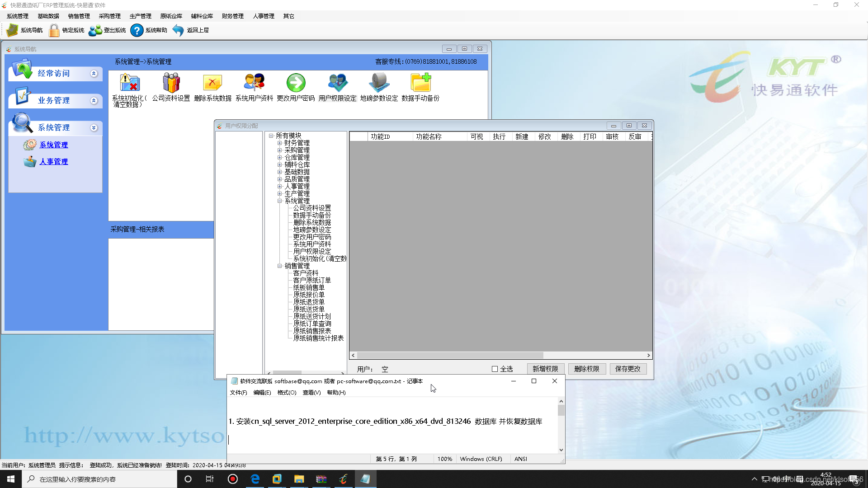This screenshot has width=868, height=488.
Task: Expand the 采购管理 tree node
Action: pyautogui.click(x=279, y=150)
